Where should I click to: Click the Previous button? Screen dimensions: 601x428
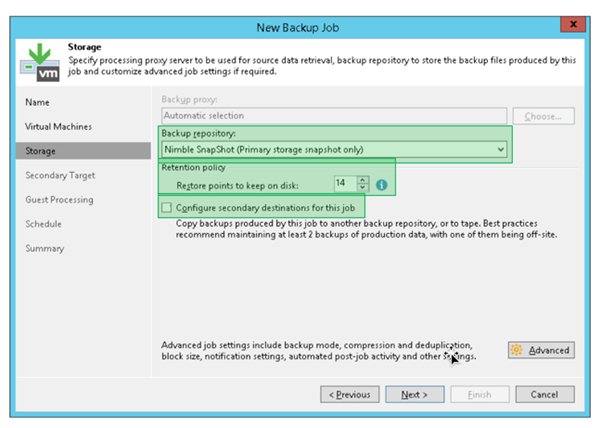click(x=350, y=394)
